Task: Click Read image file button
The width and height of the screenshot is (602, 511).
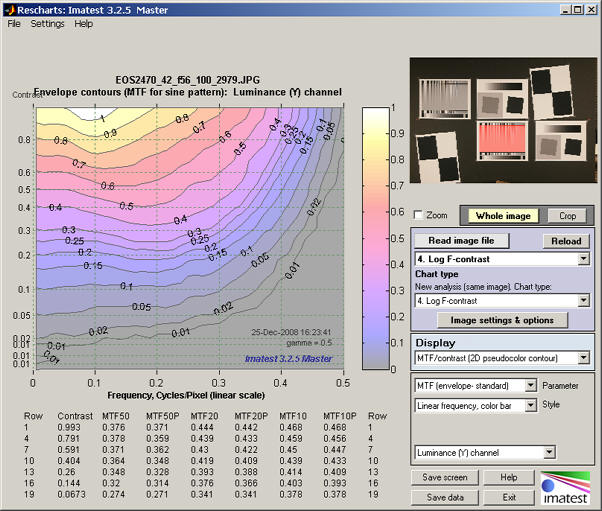Action: 461,241
